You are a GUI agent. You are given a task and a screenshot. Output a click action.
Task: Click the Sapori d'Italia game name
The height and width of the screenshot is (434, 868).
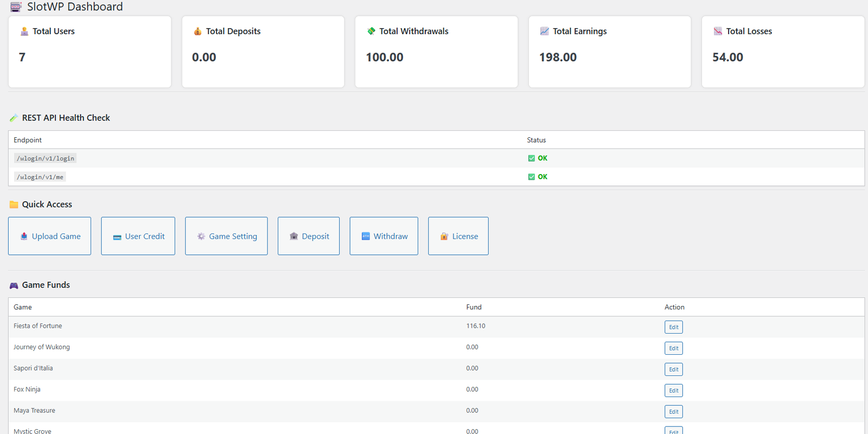coord(33,368)
